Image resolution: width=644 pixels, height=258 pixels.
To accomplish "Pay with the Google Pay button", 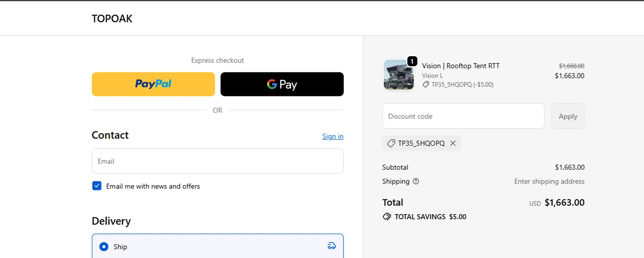I will pos(282,84).
